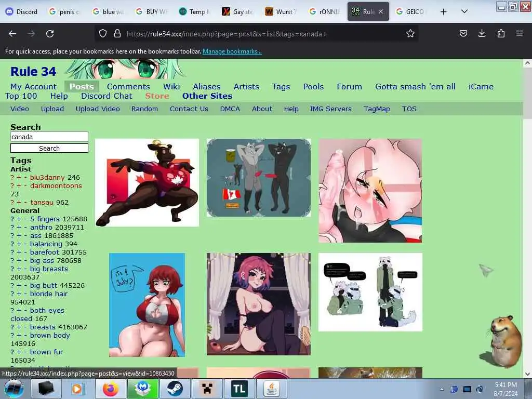
Task: Open the tansau artist tag
Action: [x=42, y=203]
